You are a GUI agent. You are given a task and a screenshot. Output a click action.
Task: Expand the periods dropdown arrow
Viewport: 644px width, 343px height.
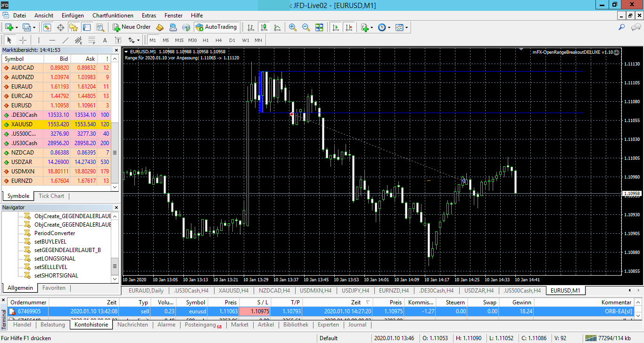click(x=389, y=27)
